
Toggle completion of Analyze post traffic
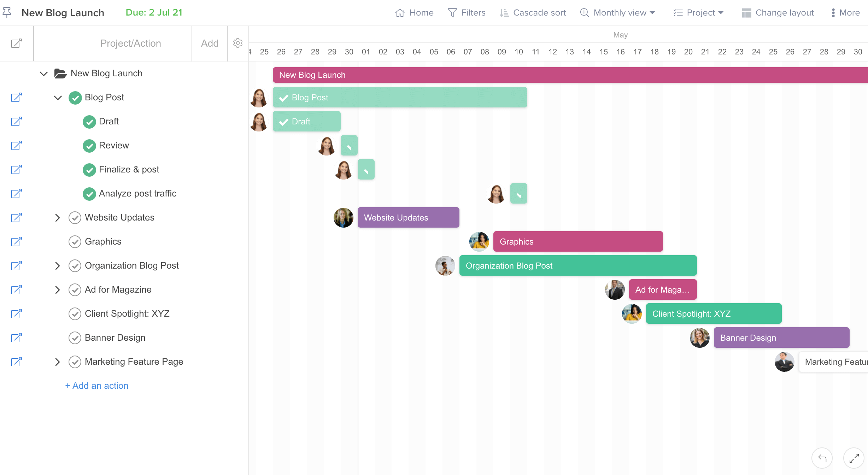[89, 194]
